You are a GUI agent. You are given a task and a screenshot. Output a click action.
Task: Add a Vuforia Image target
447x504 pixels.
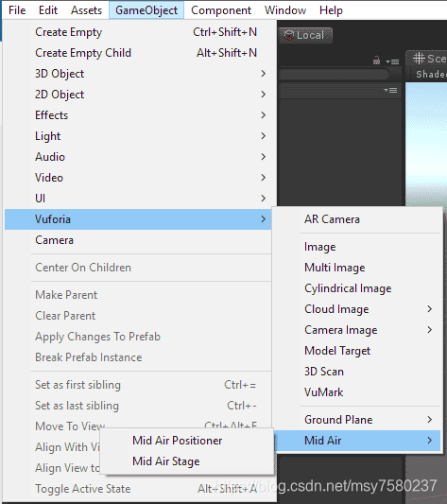pyautogui.click(x=357, y=247)
